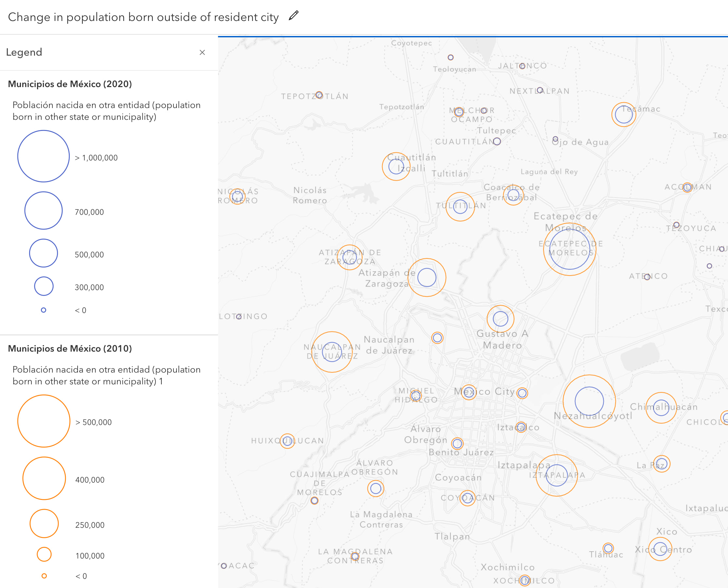Select the La Paz circle marker
This screenshot has width=728, height=588.
(661, 464)
